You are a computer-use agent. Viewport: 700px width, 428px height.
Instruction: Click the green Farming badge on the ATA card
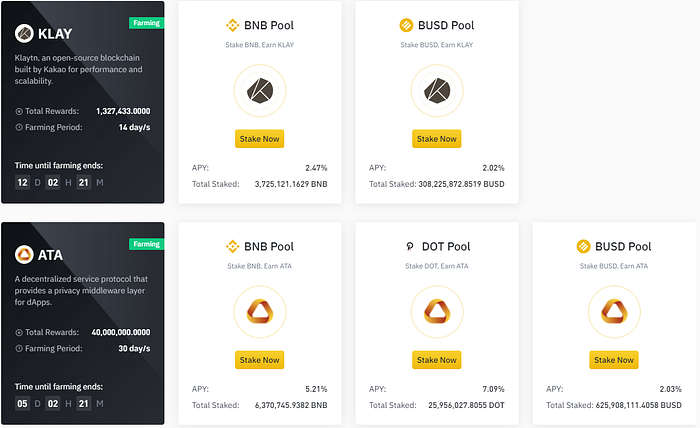[x=146, y=244]
